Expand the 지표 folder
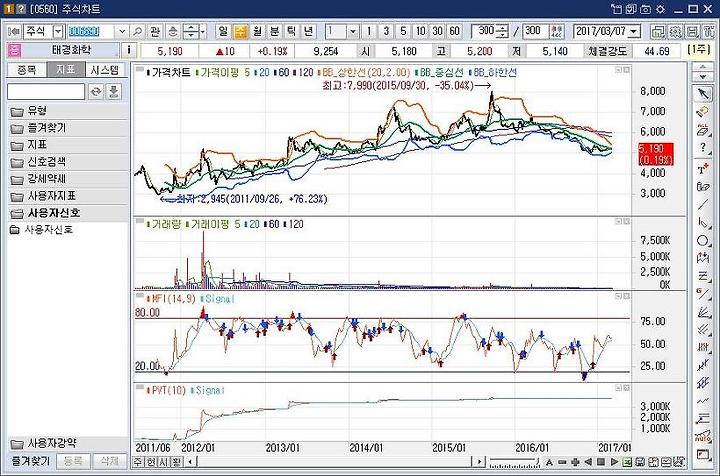Viewport: 720px width, 476px height. tap(67, 145)
